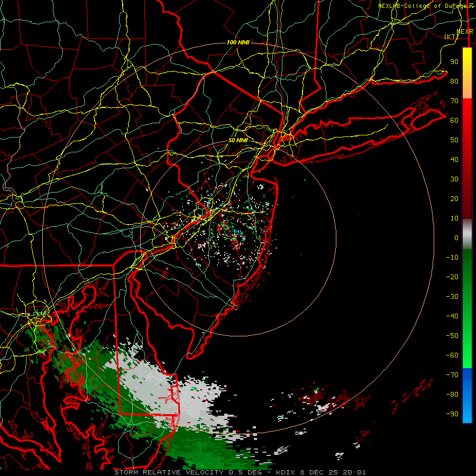Click the blue-green velocity couplet near radar center
This screenshot has height=476, width=476.
(x=237, y=235)
